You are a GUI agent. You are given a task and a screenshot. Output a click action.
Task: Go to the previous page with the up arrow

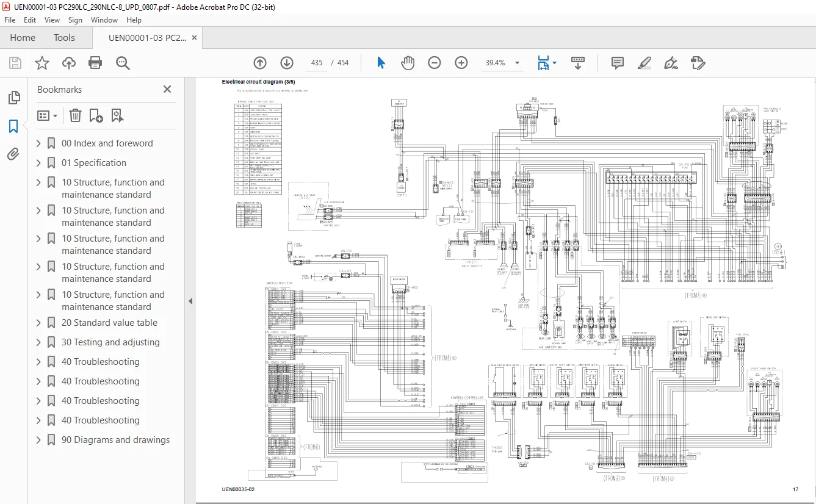coord(260,63)
